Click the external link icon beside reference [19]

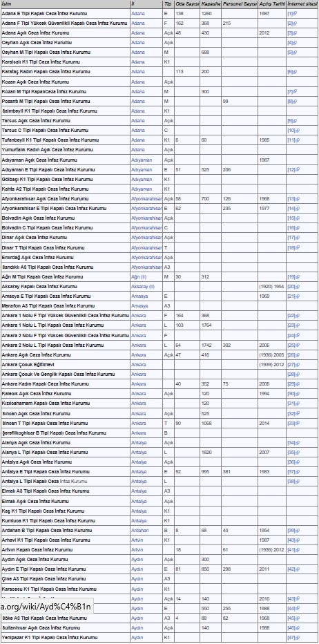pyautogui.click(x=298, y=277)
